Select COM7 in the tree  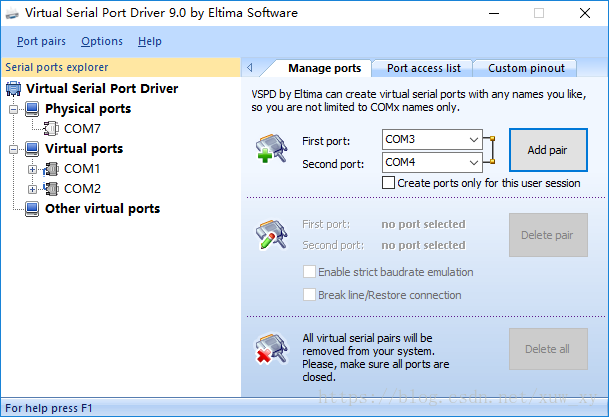[x=82, y=129]
